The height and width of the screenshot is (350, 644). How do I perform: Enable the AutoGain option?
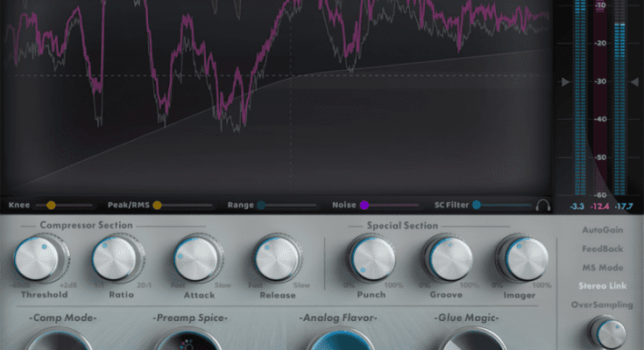(x=603, y=231)
